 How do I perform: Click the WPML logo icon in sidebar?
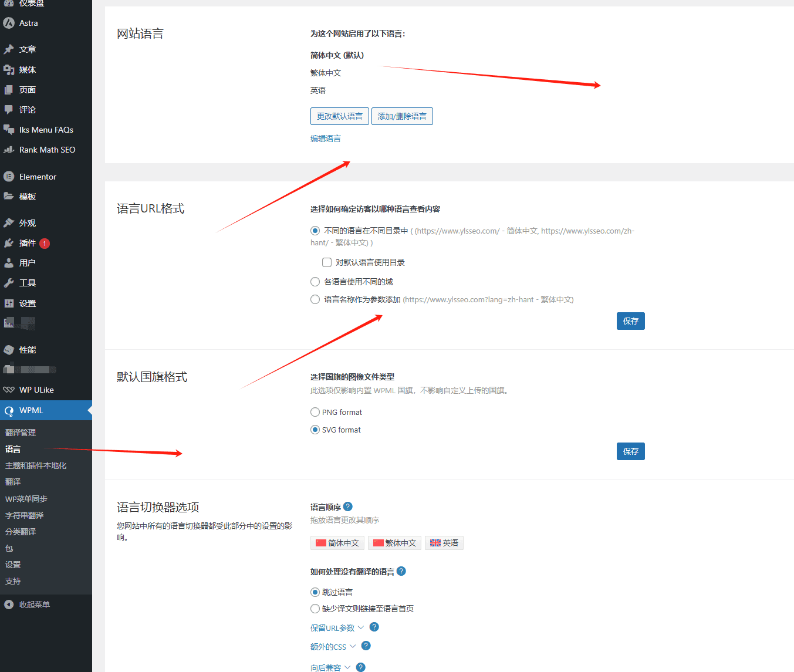coord(9,410)
